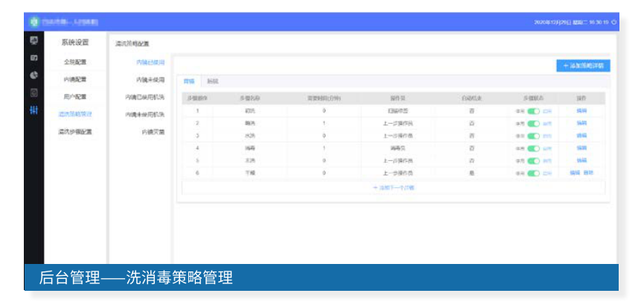Click the delete link for step 6

pyautogui.click(x=589, y=173)
